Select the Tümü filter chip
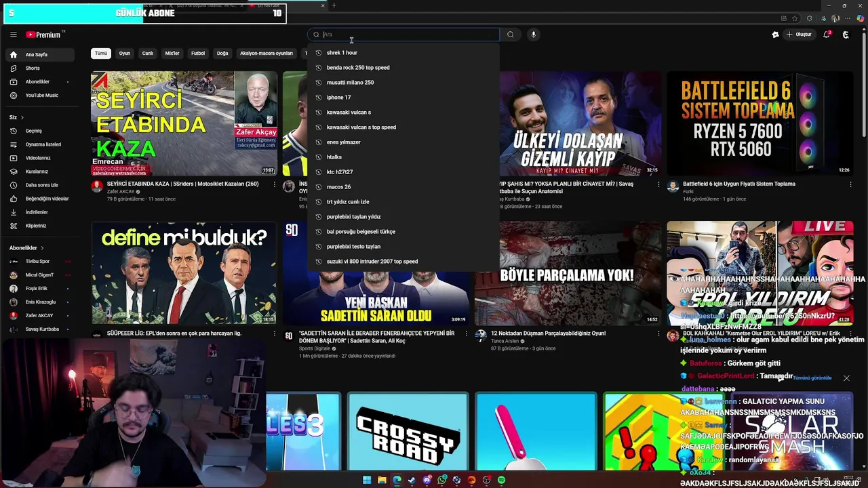The image size is (868, 488). click(101, 53)
